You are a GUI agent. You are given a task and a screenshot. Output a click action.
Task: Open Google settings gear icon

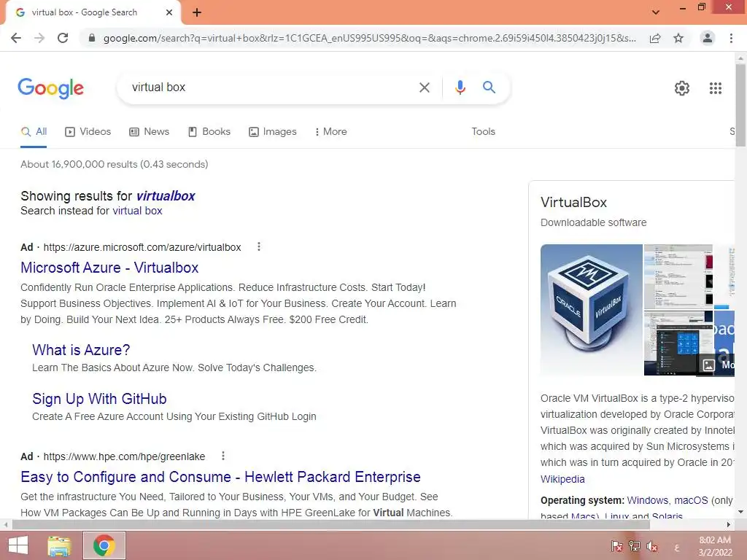(x=682, y=88)
